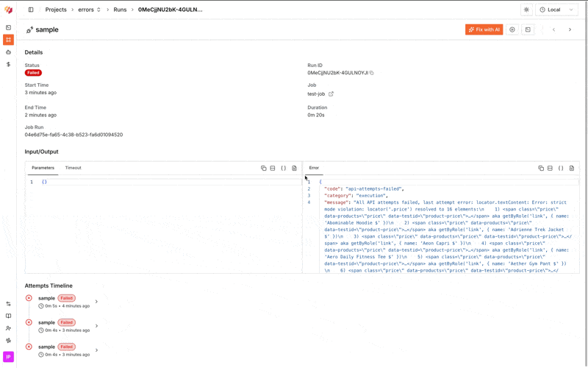This screenshot has width=588, height=368.
Task: Toggle the sidebar panel icon
Action: click(31, 10)
